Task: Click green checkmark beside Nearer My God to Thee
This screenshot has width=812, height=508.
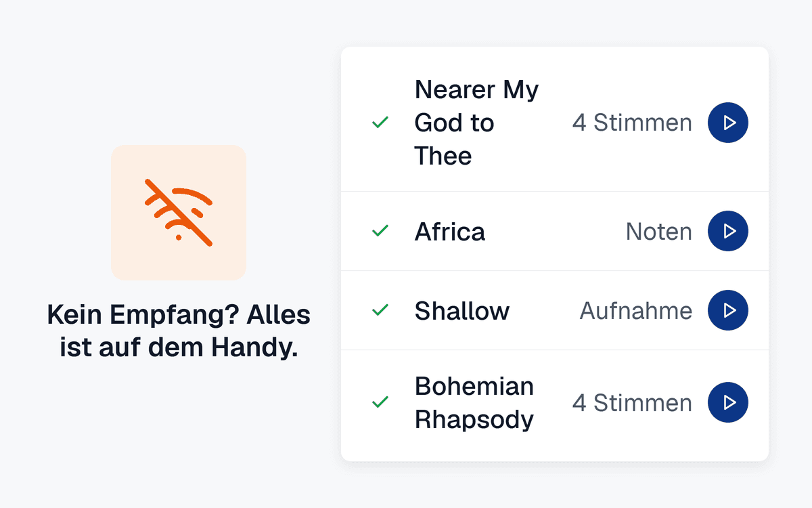Action: coord(380,123)
